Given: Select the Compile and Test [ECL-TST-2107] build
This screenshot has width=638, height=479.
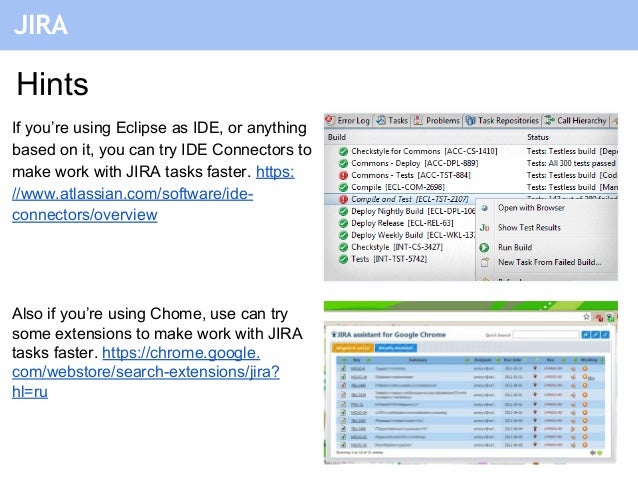Looking at the screenshot, I should 410,199.
